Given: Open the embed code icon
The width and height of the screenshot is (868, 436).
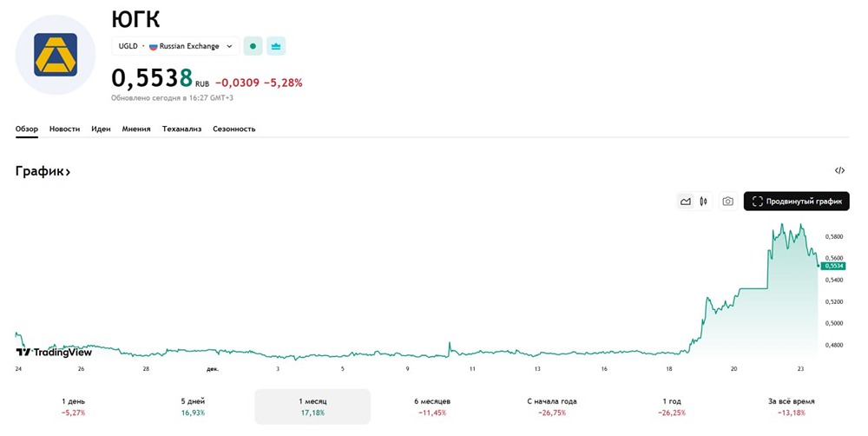Looking at the screenshot, I should (839, 171).
